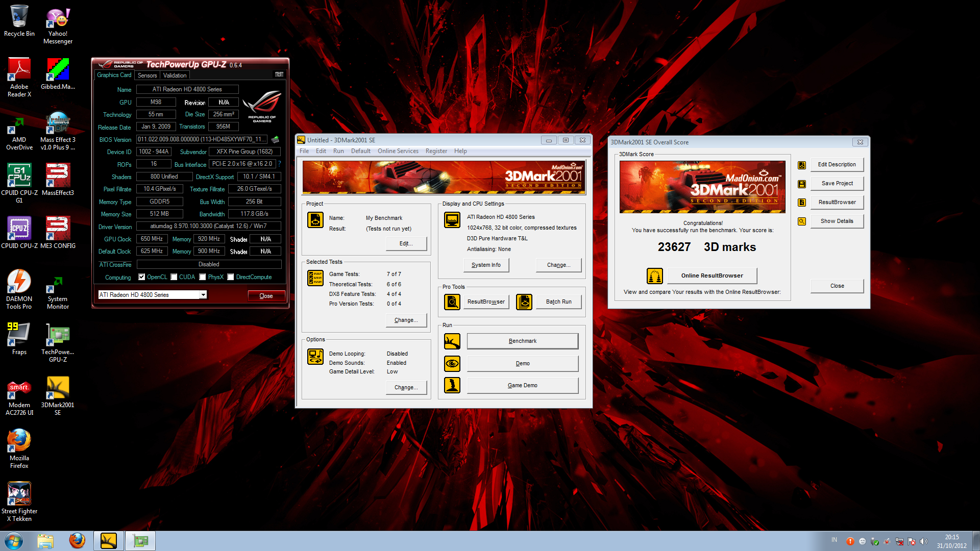Open the TechPowerUp GPU-Z desktop shortcut
Viewport: 980px width, 551px height.
point(58,343)
